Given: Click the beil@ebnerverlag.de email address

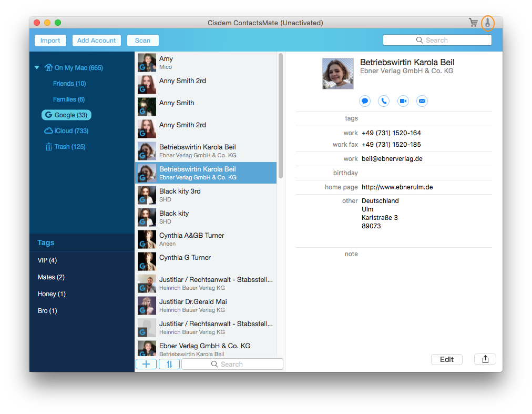Looking at the screenshot, I should click(x=392, y=159).
